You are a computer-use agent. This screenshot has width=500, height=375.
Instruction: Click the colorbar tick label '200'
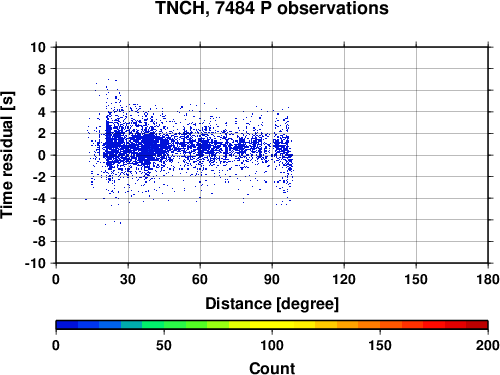(488, 345)
